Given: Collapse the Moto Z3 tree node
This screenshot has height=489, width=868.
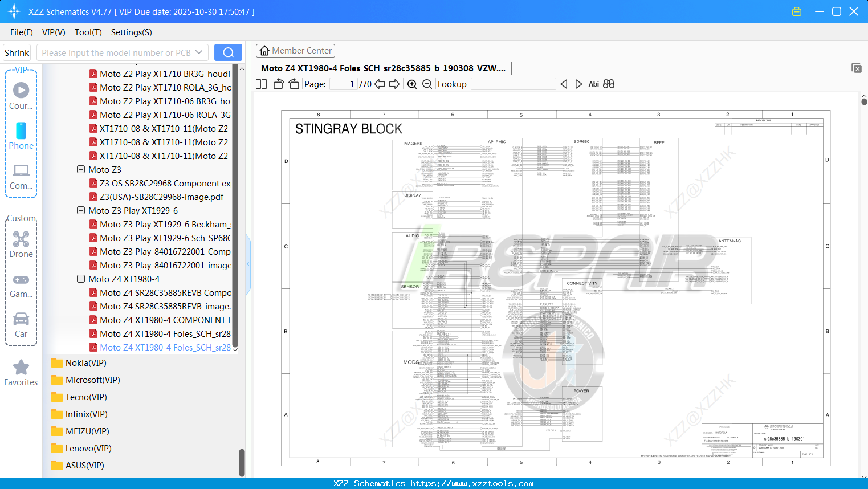Looking at the screenshot, I should tap(81, 170).
